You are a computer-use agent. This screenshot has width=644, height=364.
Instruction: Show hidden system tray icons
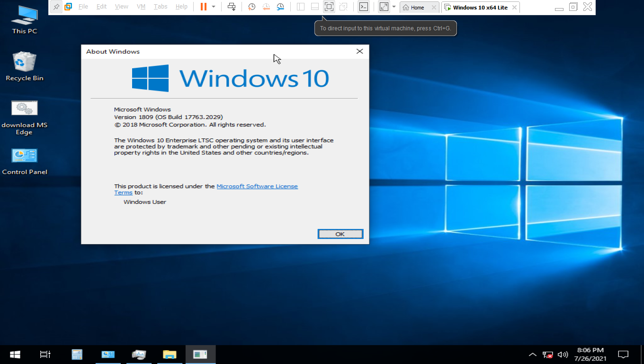click(x=533, y=355)
